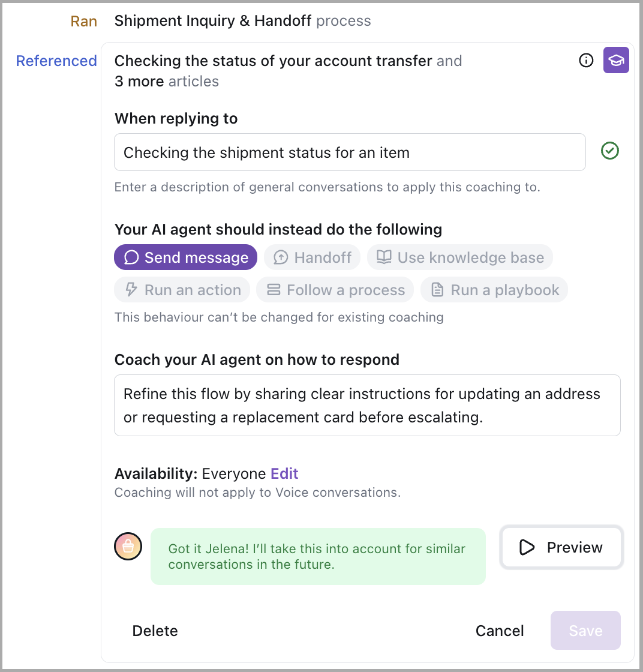Save the coaching changes

(x=585, y=631)
